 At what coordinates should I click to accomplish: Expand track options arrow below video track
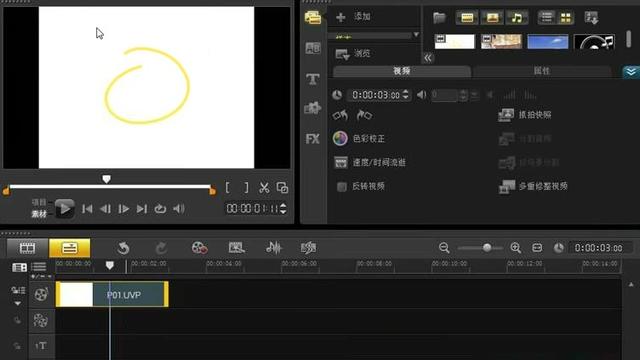18,304
